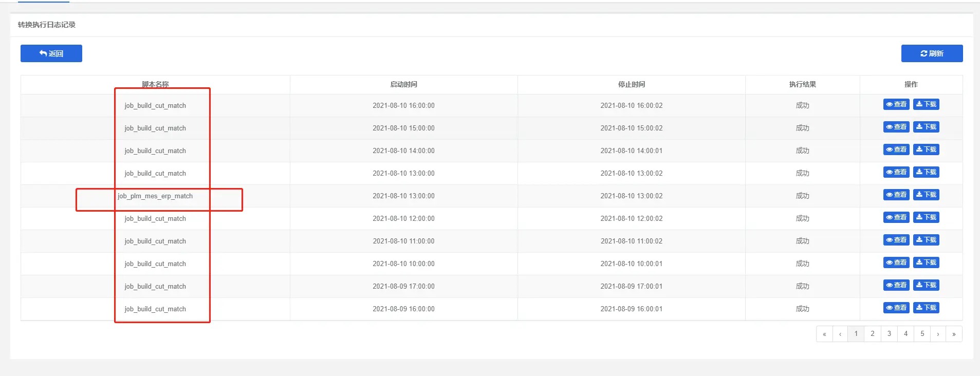View log for 2021-08-10 10:00:00 run

click(896, 262)
